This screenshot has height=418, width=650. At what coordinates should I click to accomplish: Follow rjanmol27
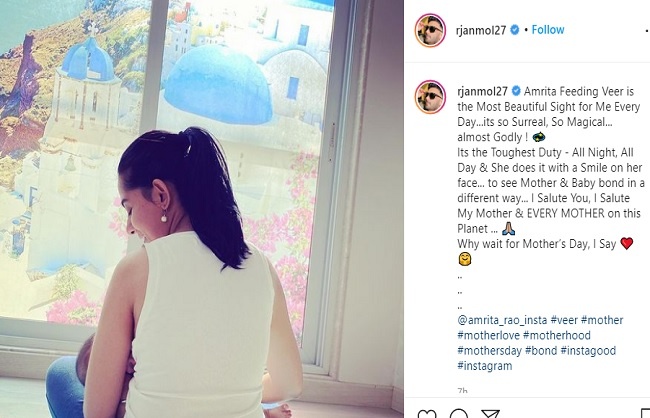pos(548,30)
